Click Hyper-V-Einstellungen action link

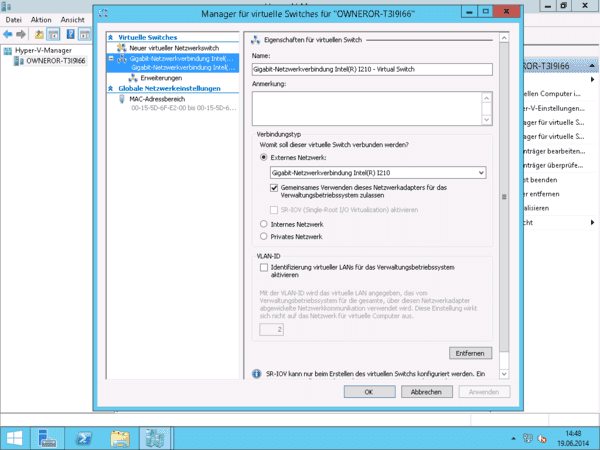coord(554,109)
